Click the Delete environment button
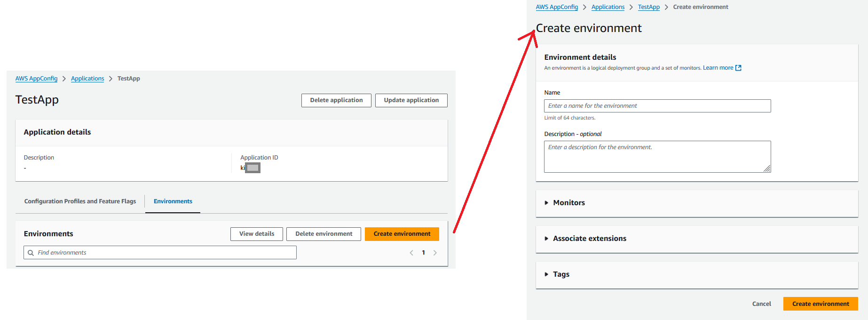 324,234
